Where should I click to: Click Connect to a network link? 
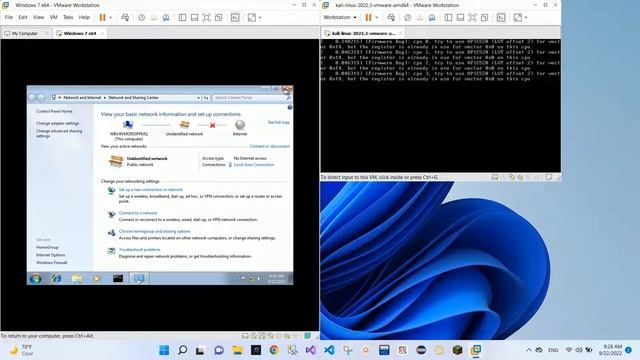(x=138, y=213)
